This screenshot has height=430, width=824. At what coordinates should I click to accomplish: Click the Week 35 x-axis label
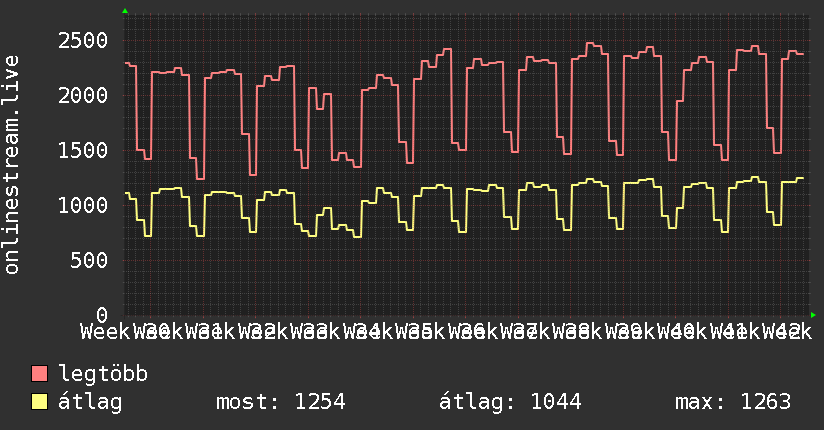(387, 331)
